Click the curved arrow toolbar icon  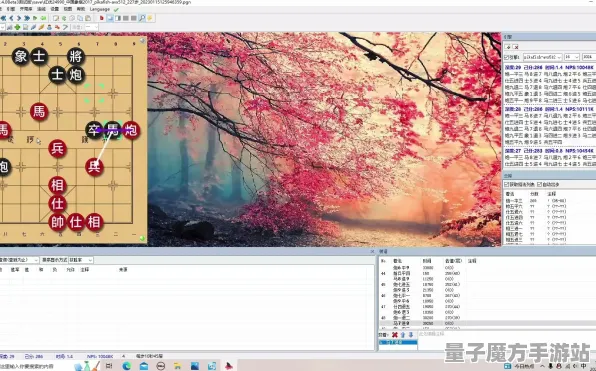point(65,27)
